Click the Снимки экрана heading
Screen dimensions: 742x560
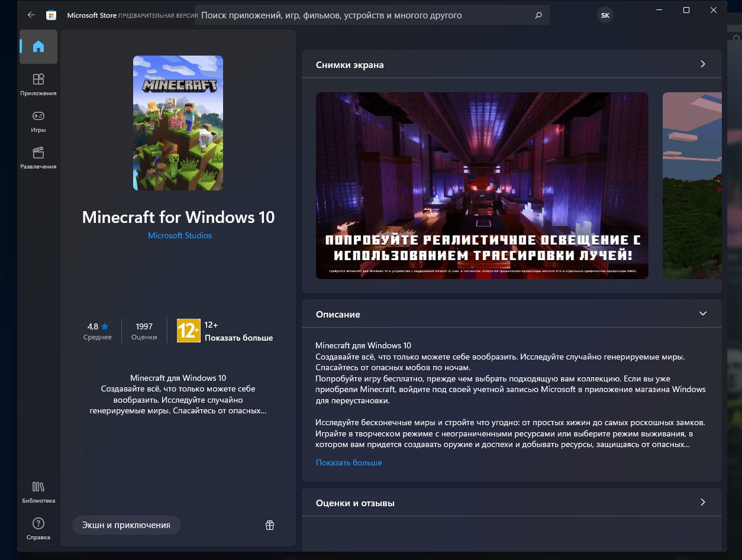click(350, 65)
